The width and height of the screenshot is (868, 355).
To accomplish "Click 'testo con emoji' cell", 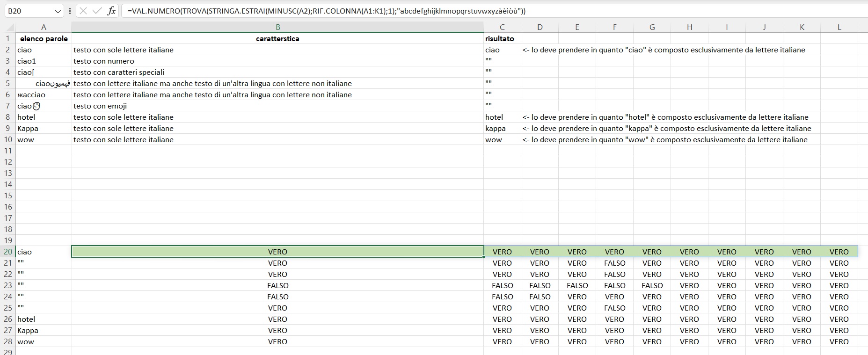I will click(x=277, y=106).
